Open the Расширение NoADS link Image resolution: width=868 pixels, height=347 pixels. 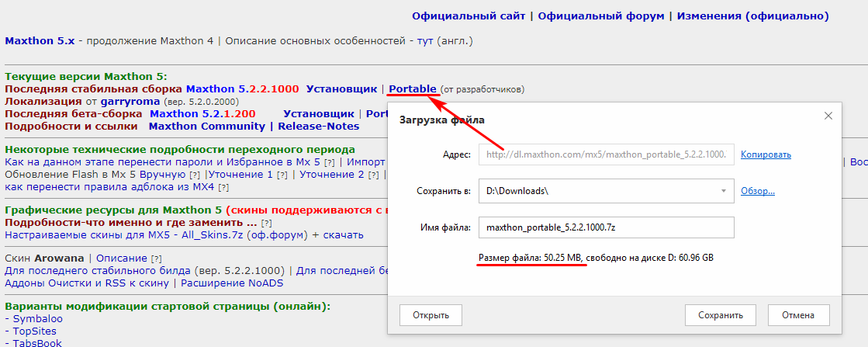point(232,283)
